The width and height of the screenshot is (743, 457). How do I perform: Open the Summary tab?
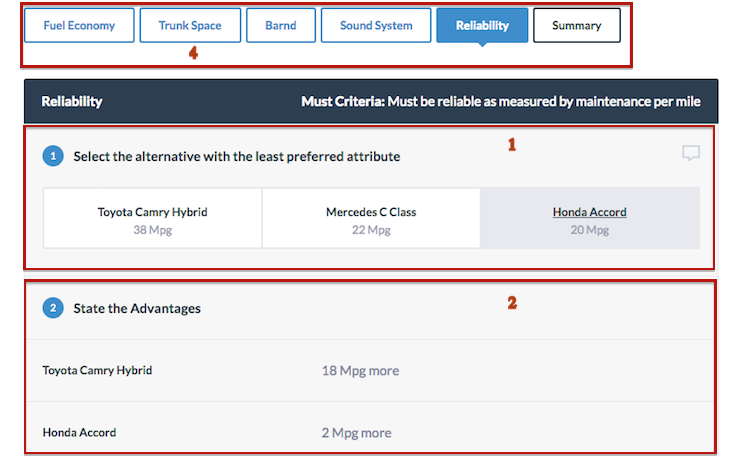pos(577,26)
